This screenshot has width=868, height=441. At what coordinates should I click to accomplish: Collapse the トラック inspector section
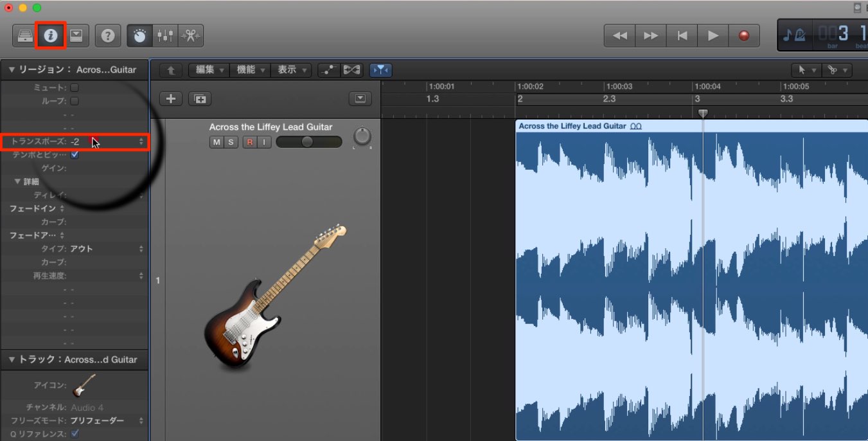click(12, 359)
